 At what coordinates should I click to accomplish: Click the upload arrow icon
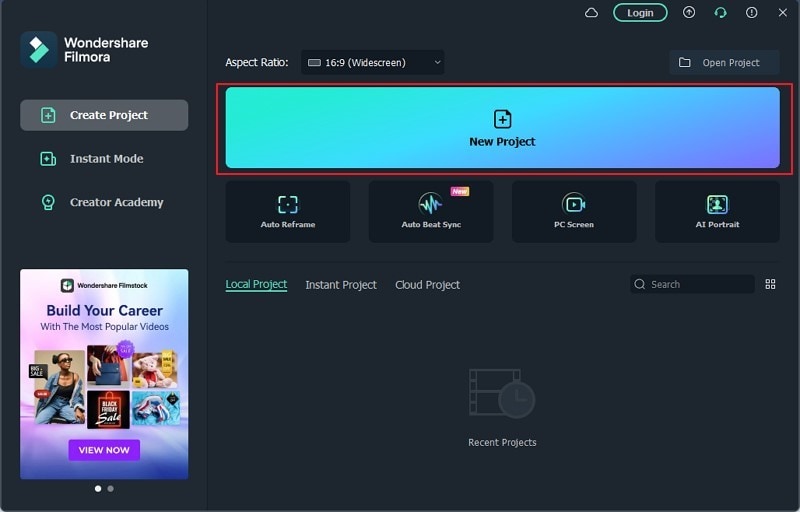click(689, 13)
